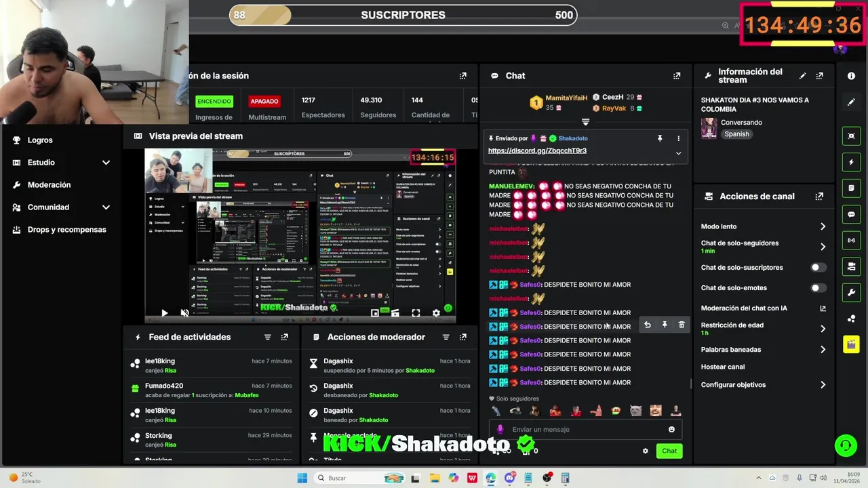Viewport: 868px width, 488px height.
Task: Toggle the chat bubble panel sidebar icon
Action: click(851, 214)
